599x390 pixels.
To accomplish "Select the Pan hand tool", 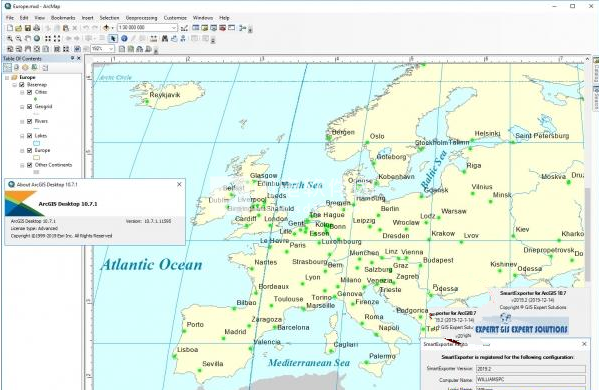I will coord(28,39).
